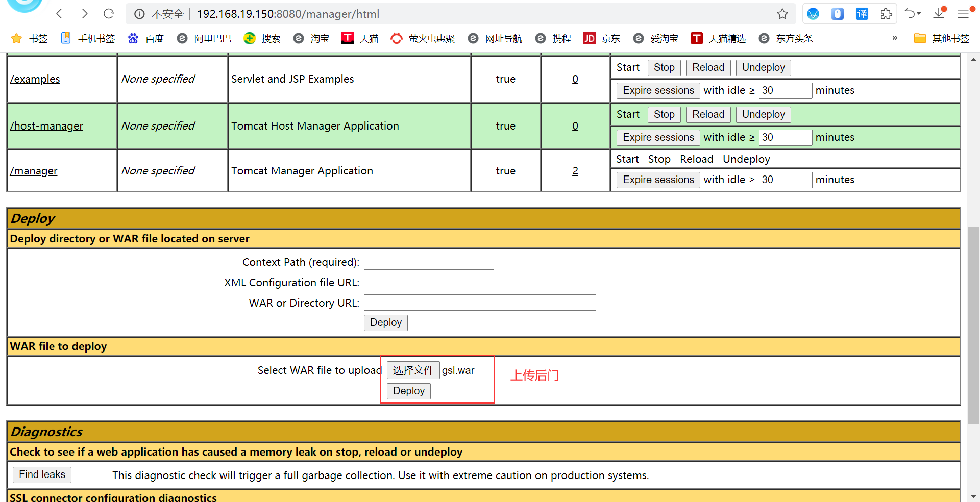The width and height of the screenshot is (980, 502).
Task: Click the 京东 bookmark icon
Action: [x=590, y=38]
